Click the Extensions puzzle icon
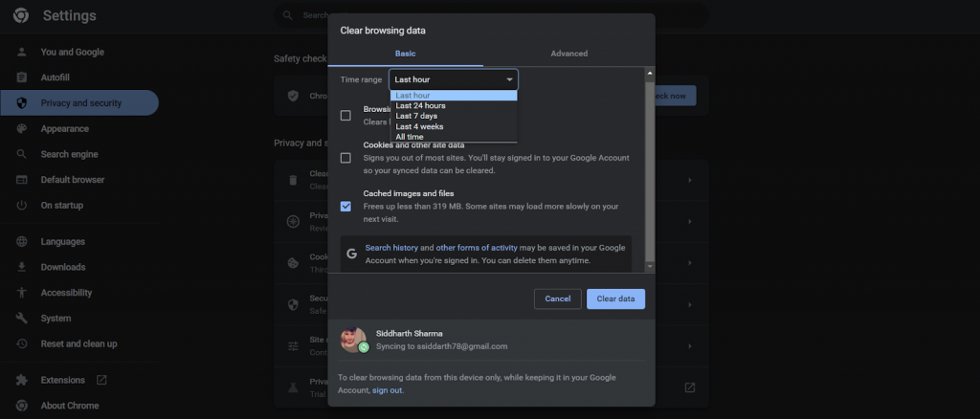The image size is (980, 419). (21, 380)
